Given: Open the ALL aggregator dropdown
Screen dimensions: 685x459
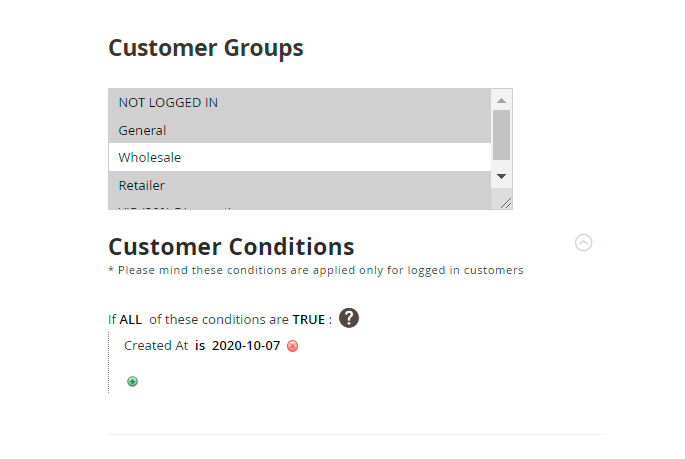Looking at the screenshot, I should 130,320.
